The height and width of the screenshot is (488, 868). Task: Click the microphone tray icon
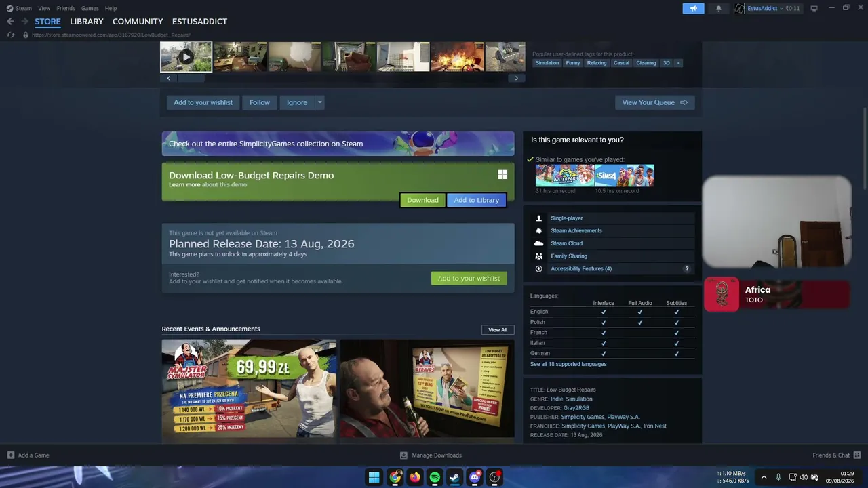pos(778,477)
